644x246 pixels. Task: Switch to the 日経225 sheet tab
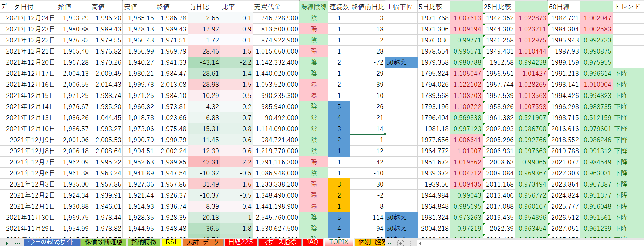pos(240,242)
